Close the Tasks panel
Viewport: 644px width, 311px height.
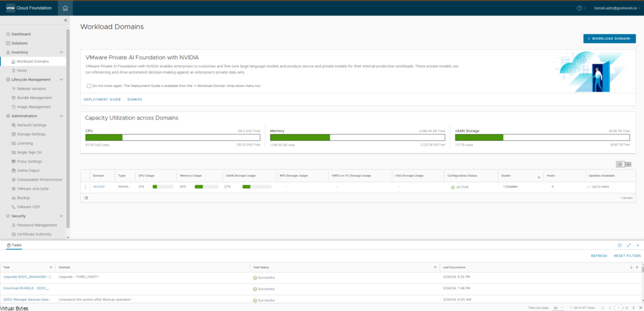[638, 245]
